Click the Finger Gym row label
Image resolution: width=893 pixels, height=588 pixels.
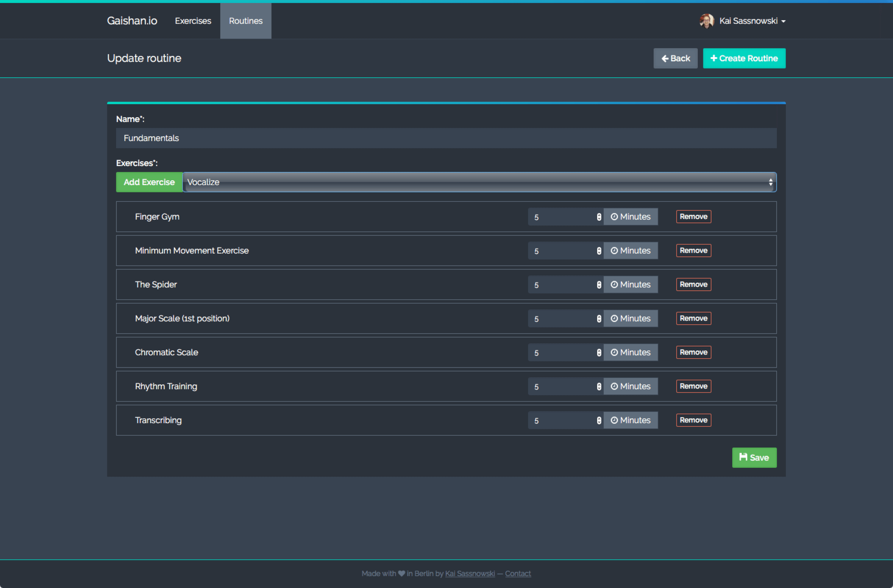pyautogui.click(x=157, y=217)
